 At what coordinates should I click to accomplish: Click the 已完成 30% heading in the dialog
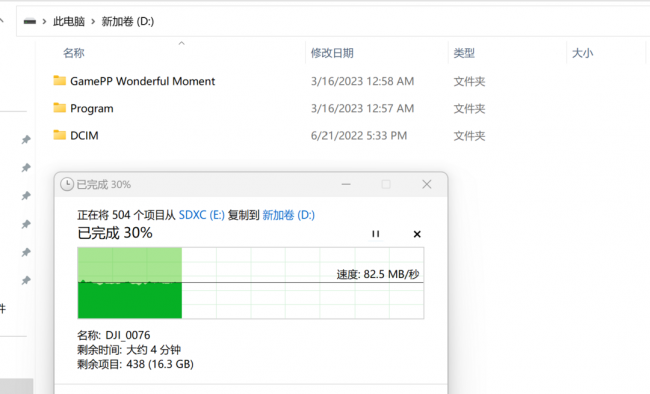(x=115, y=233)
